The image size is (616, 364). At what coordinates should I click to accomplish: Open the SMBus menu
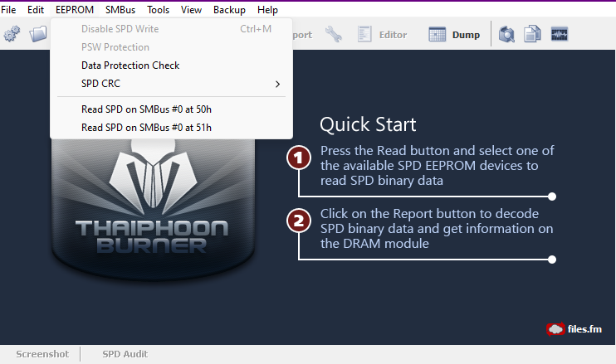point(120,10)
